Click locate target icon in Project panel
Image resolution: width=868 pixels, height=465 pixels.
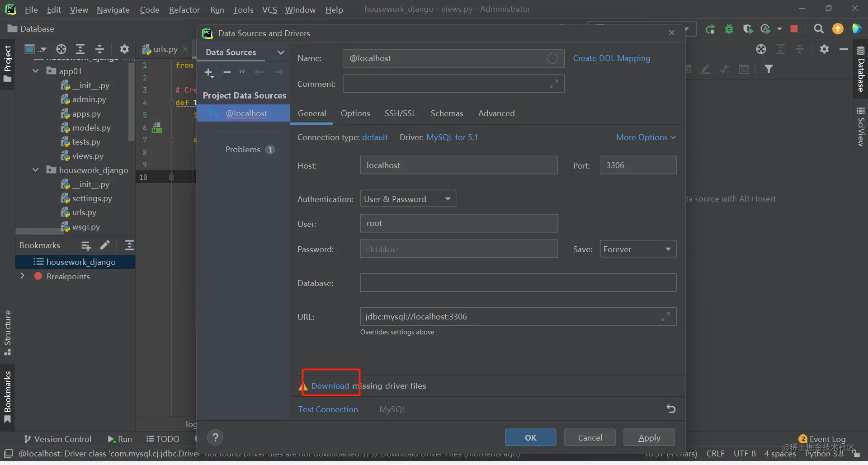(x=61, y=49)
